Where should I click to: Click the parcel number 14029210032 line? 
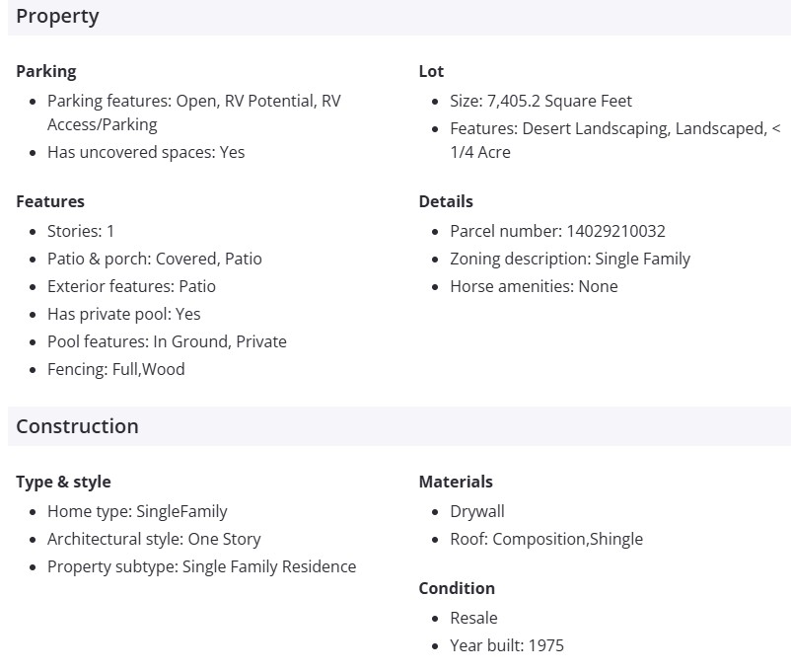click(x=557, y=231)
